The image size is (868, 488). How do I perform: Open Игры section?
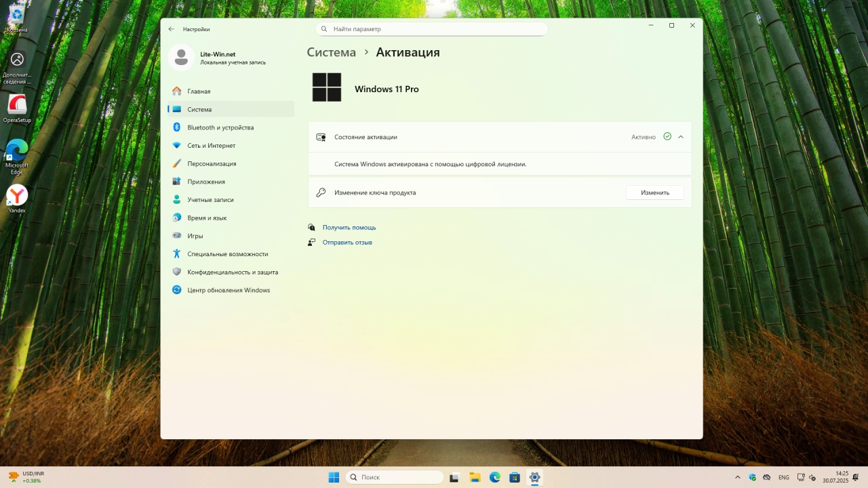tap(231, 236)
